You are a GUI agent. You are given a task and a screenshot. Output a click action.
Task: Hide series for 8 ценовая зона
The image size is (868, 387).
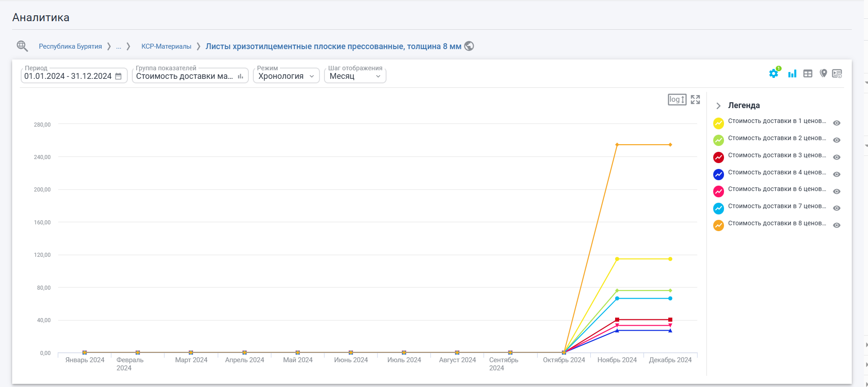837,225
